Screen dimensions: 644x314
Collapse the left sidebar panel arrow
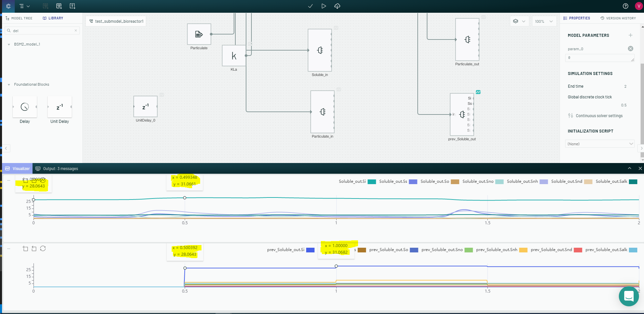click(6, 148)
